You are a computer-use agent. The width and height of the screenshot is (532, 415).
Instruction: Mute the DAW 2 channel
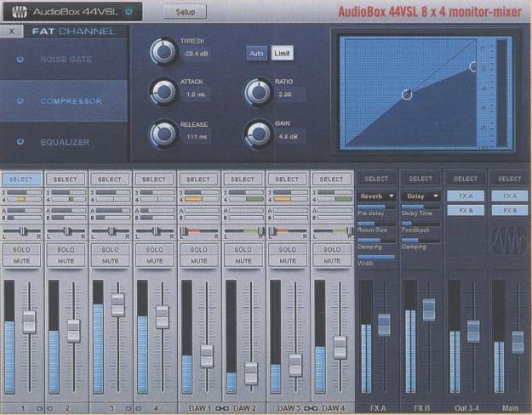[243, 261]
